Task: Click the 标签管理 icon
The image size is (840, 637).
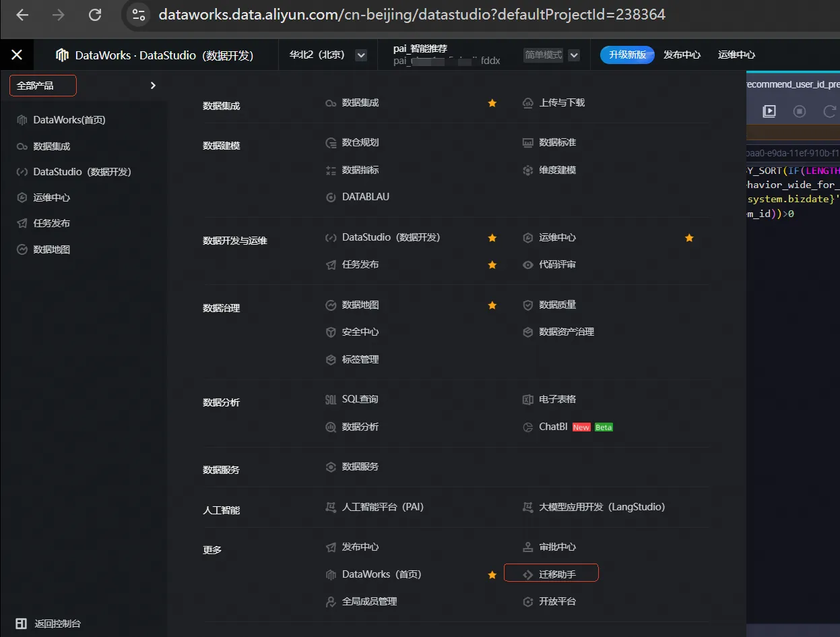Action: (x=331, y=360)
